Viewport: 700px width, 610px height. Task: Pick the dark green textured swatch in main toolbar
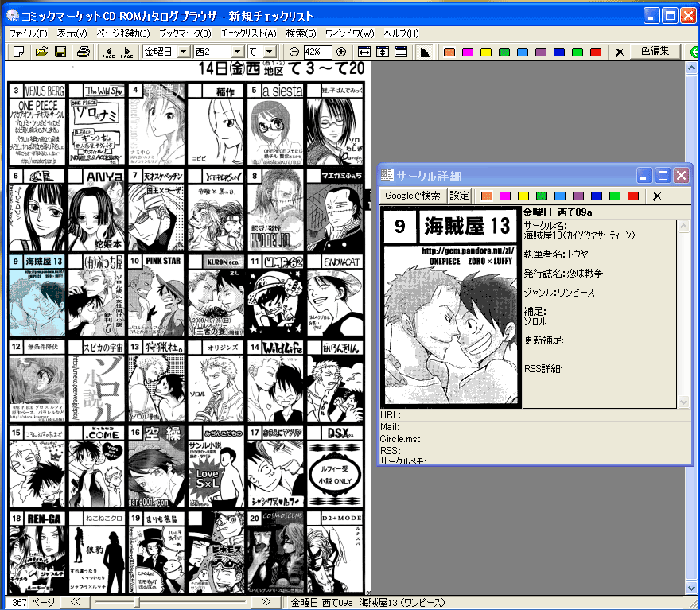(504, 52)
